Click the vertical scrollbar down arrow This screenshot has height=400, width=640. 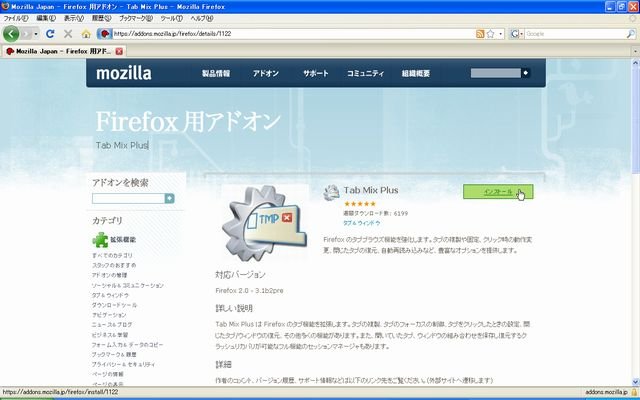click(636, 382)
